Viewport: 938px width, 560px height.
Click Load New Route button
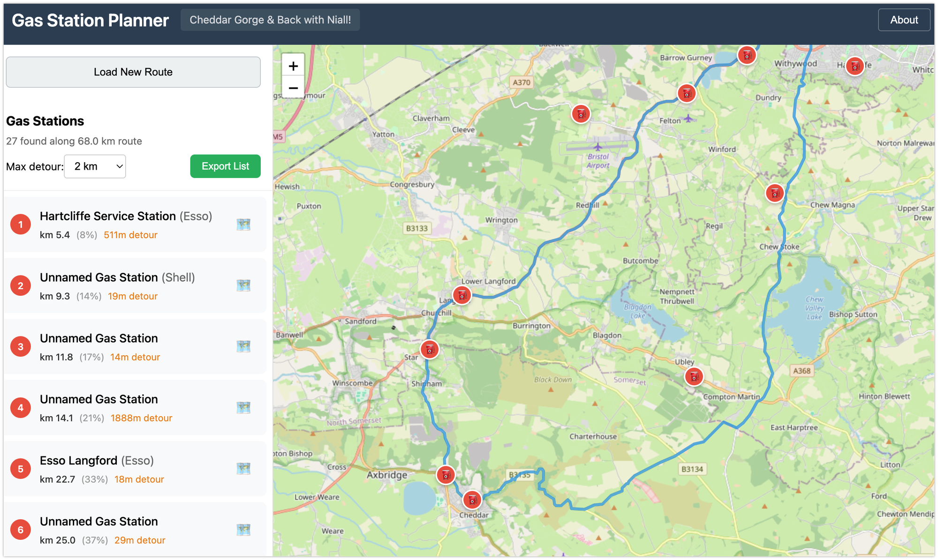tap(133, 72)
